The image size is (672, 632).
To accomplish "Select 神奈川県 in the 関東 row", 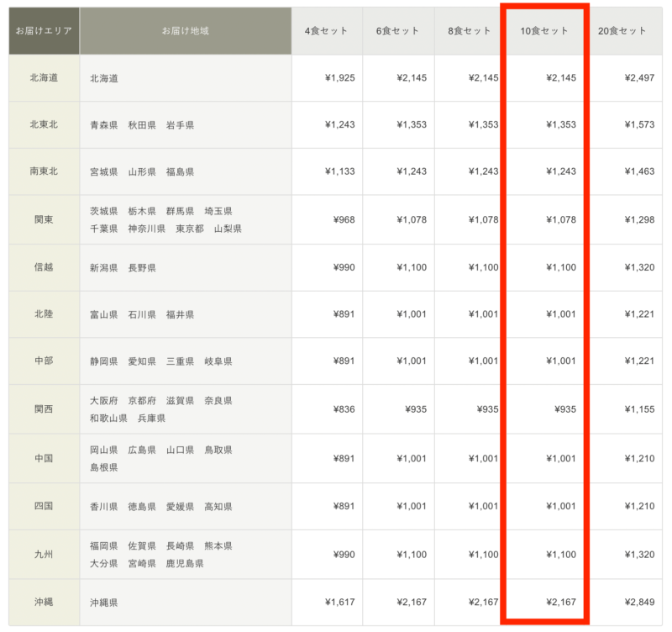I will [x=146, y=229].
